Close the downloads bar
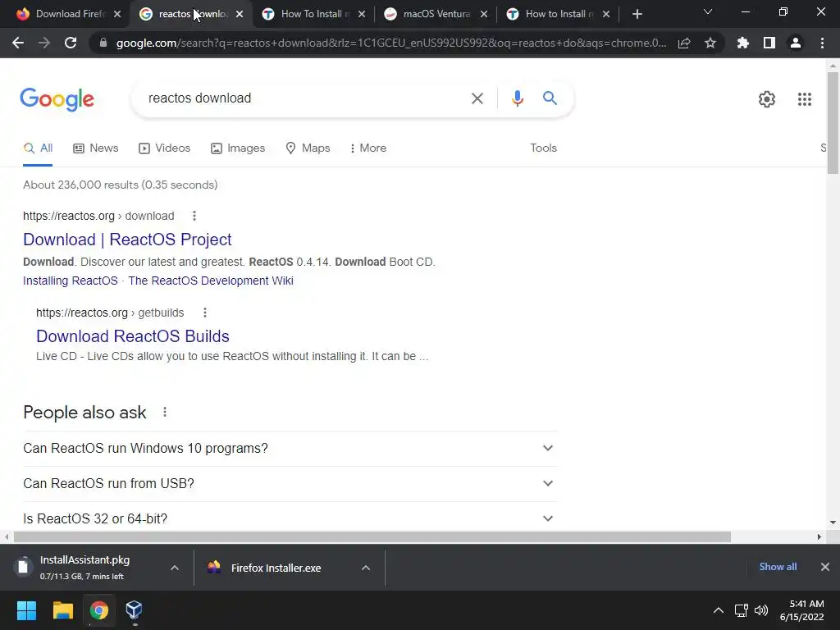 coord(825,567)
